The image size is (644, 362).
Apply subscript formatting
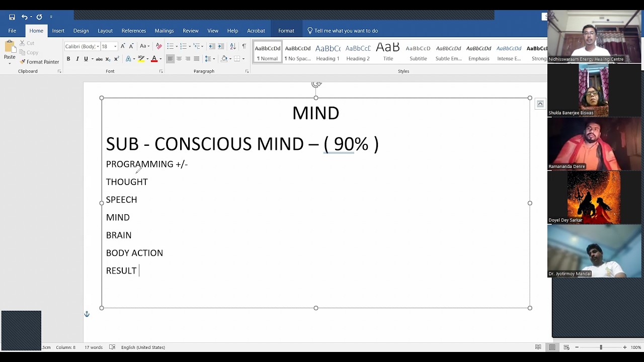pos(108,59)
